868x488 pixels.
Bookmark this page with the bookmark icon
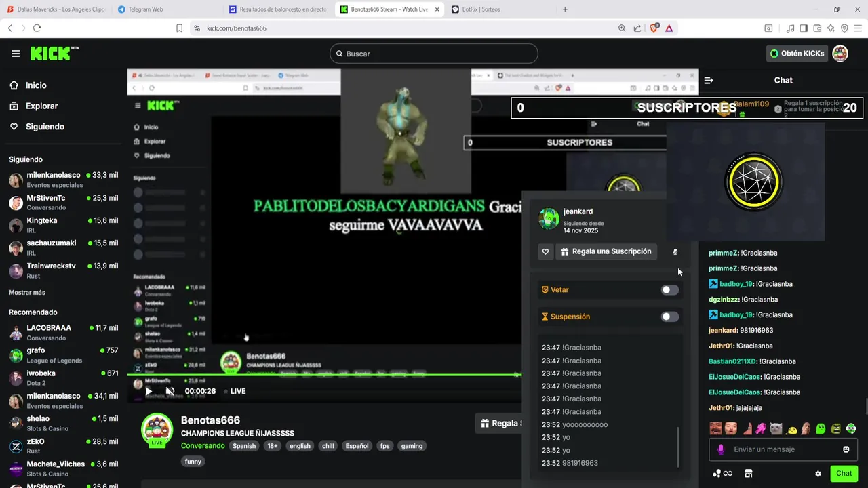click(179, 28)
